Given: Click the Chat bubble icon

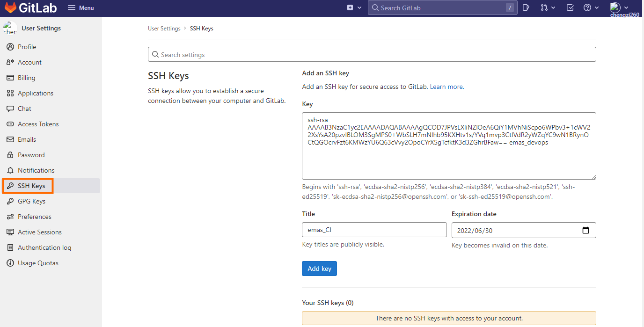Looking at the screenshot, I should [x=10, y=109].
